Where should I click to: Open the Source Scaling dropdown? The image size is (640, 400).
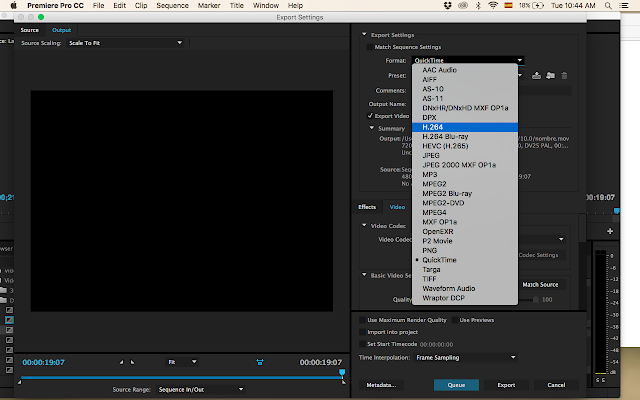(125, 43)
